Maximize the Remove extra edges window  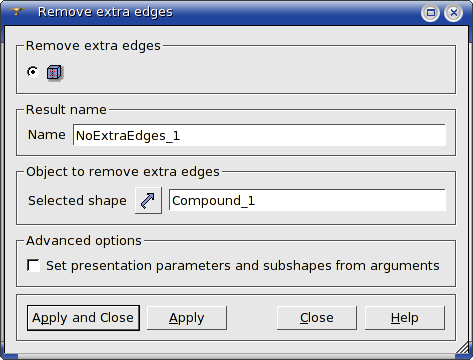click(431, 13)
